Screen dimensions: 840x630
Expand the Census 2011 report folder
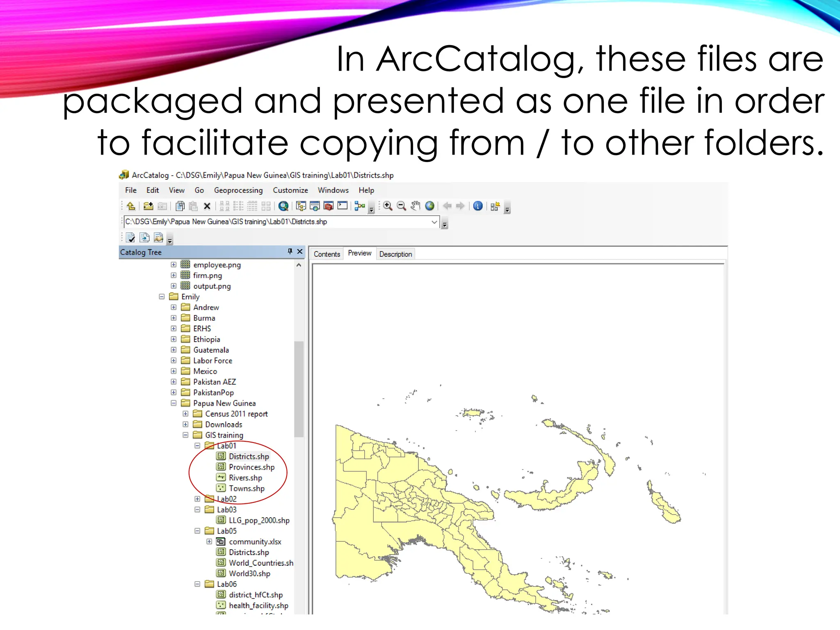pos(185,414)
